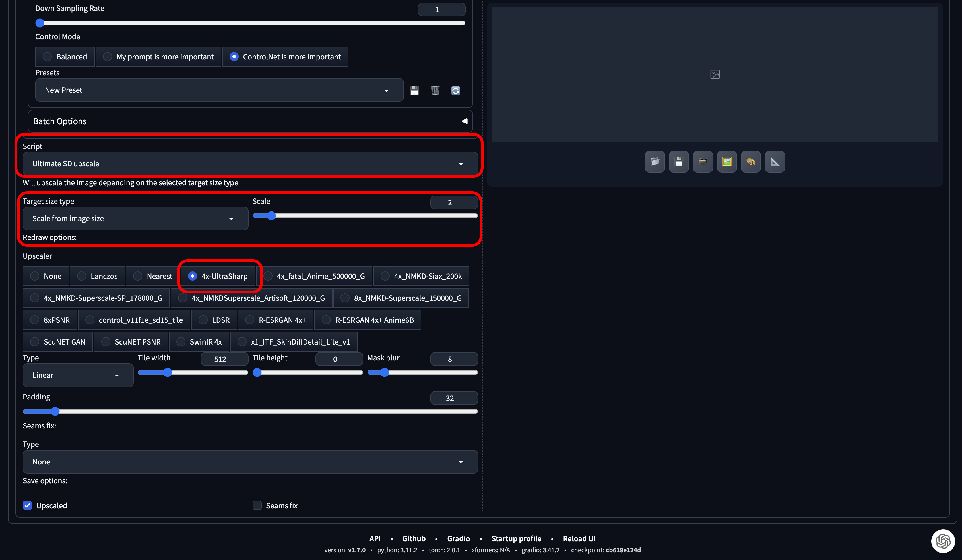Click the floppy disk save image icon

(679, 162)
